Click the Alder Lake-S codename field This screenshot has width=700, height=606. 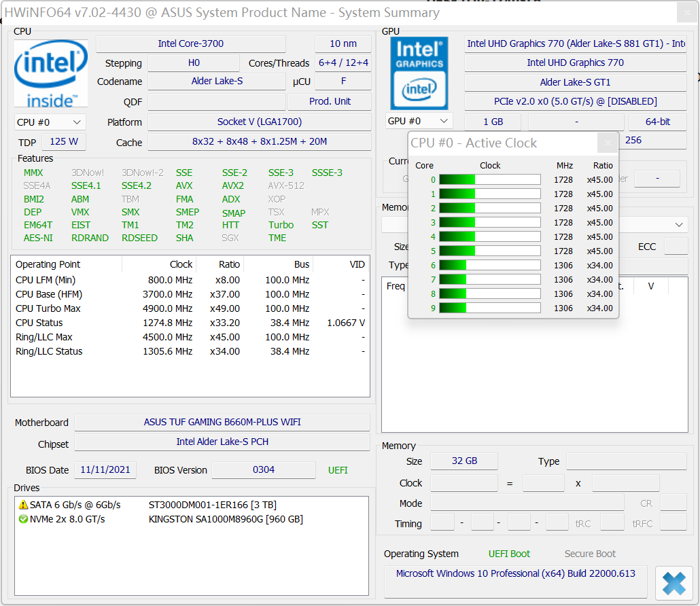217,82
